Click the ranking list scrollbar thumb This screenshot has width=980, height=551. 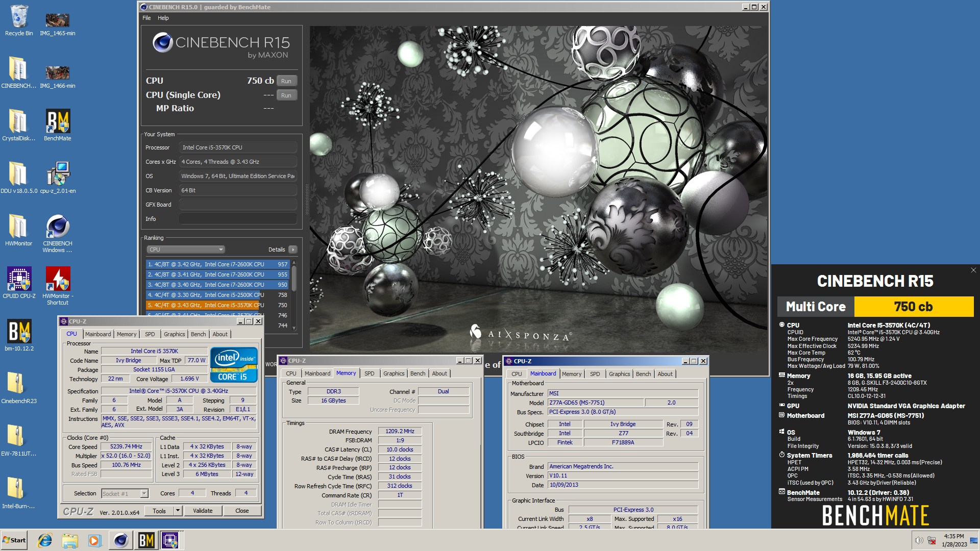point(294,279)
